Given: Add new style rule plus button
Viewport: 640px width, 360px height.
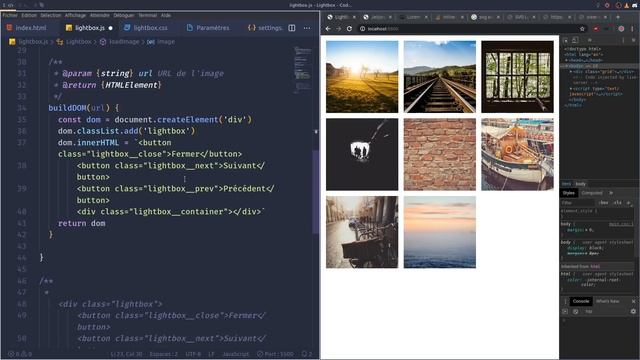Looking at the screenshot, I should pyautogui.click(x=629, y=202).
